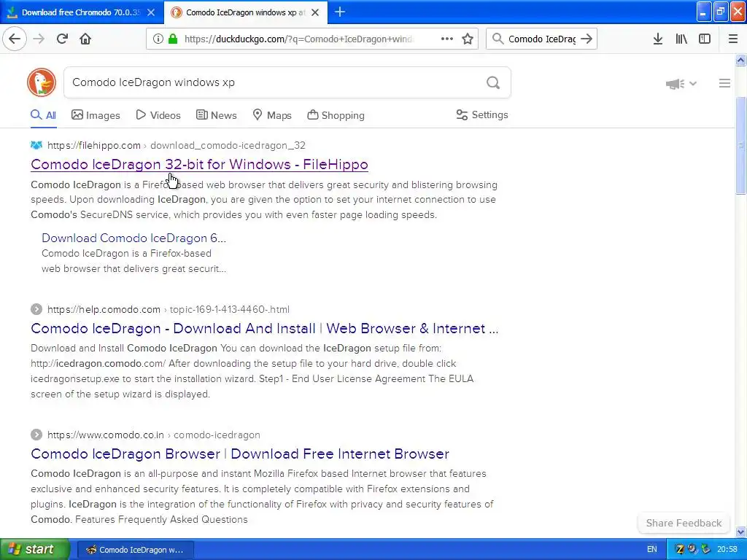Open Download Comodo IceDragon 6... sublink
Image resolution: width=747 pixels, height=560 pixels.
click(134, 238)
